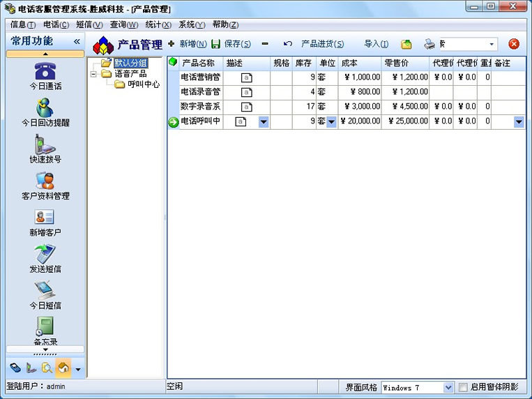Open the 界面风格 Windows 7 dropdown

tap(448, 387)
